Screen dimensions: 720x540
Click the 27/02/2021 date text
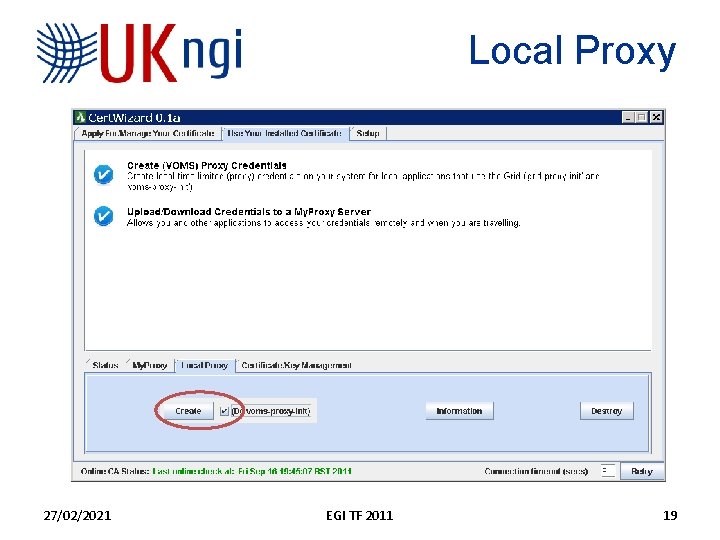click(x=77, y=516)
